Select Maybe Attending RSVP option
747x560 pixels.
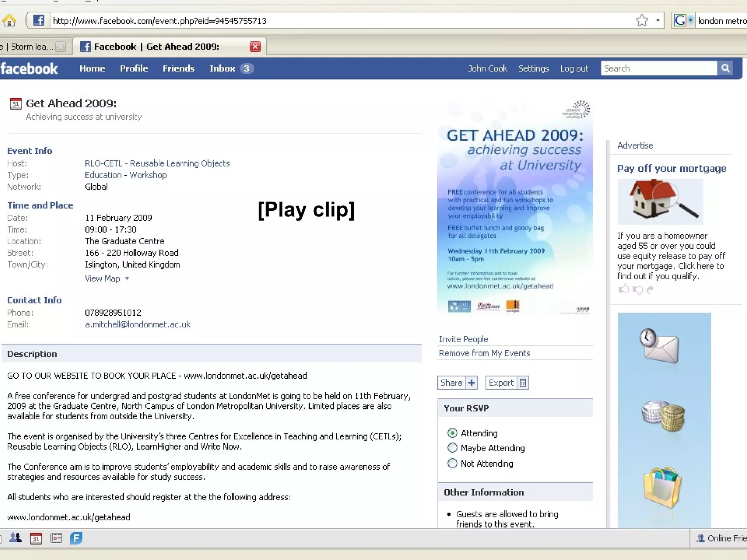tap(452, 448)
